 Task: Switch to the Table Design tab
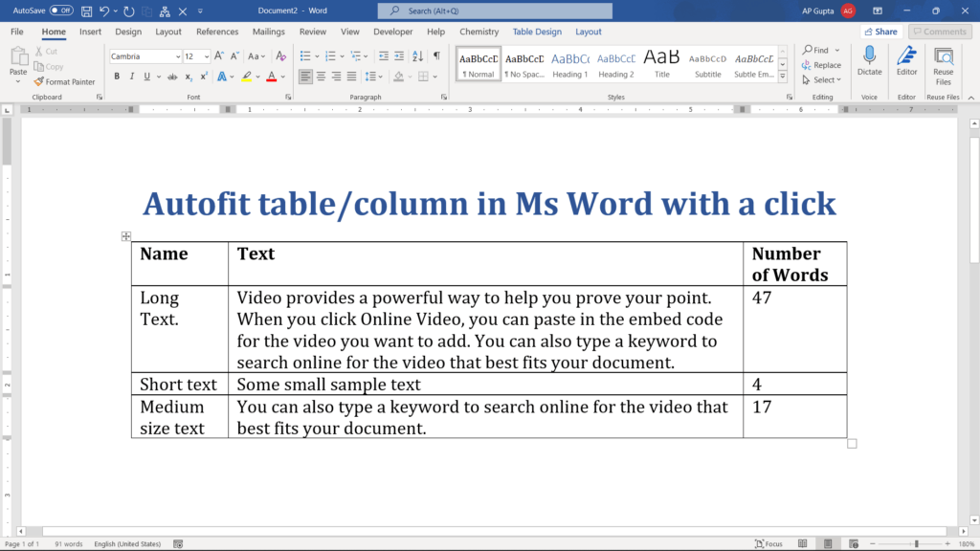[x=537, y=31]
